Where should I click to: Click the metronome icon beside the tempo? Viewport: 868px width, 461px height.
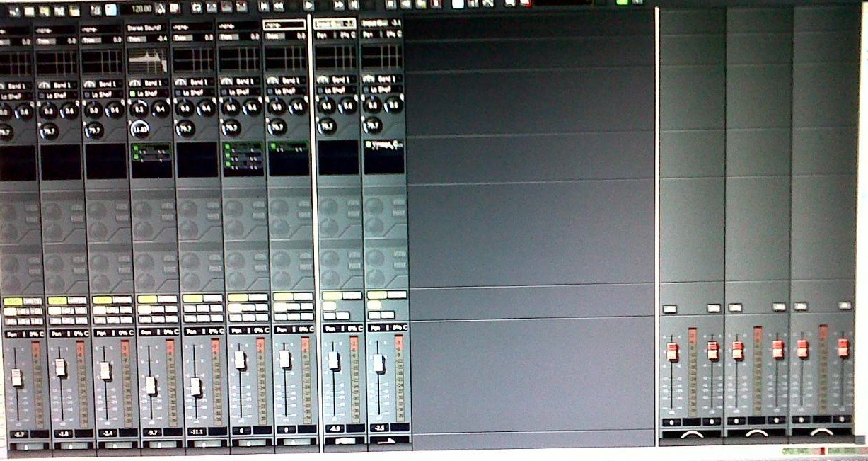coord(159,8)
